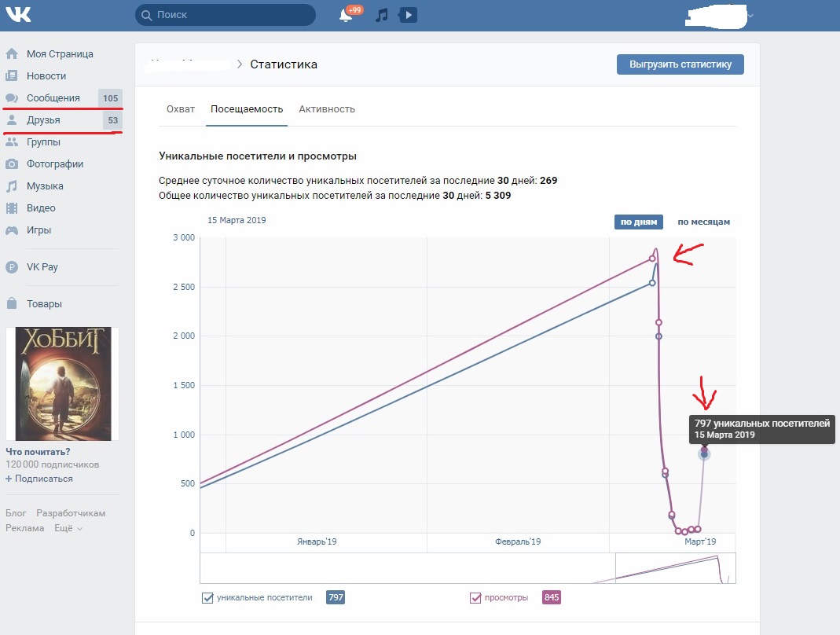The image size is (840, 635).
Task: Click the camera icon beside Фотографии
Action: tap(12, 164)
